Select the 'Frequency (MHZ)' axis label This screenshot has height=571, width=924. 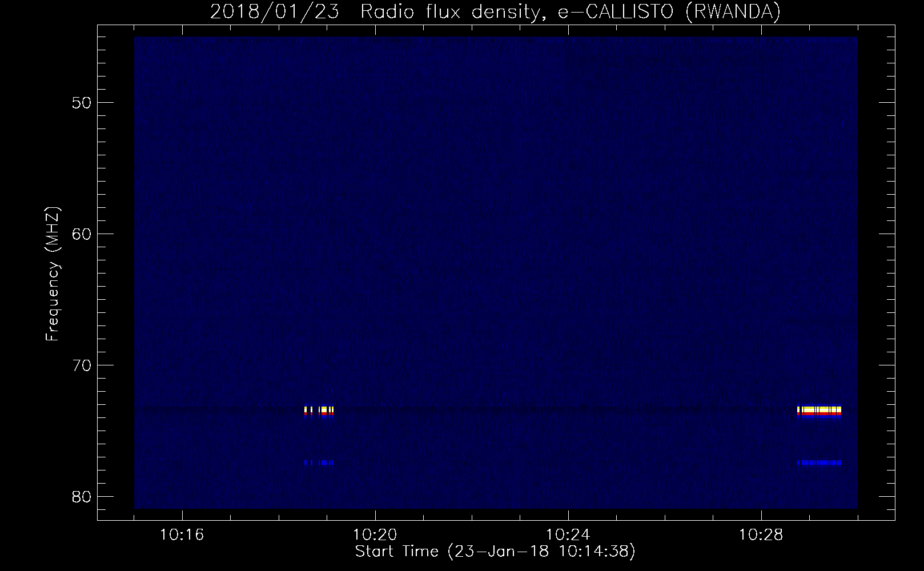[x=53, y=274]
